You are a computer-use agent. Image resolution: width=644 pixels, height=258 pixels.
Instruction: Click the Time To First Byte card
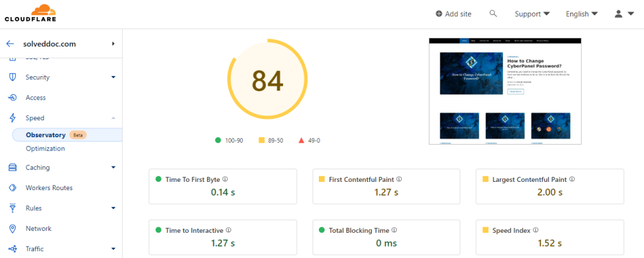(x=223, y=186)
